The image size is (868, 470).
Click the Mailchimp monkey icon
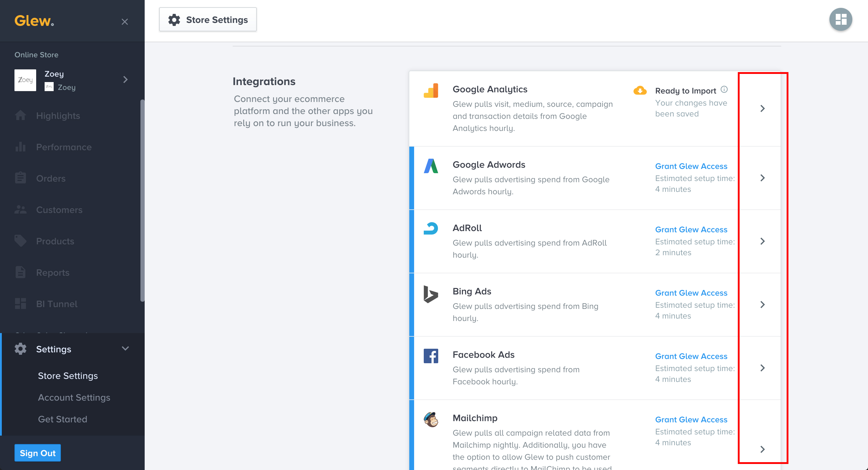(431, 419)
